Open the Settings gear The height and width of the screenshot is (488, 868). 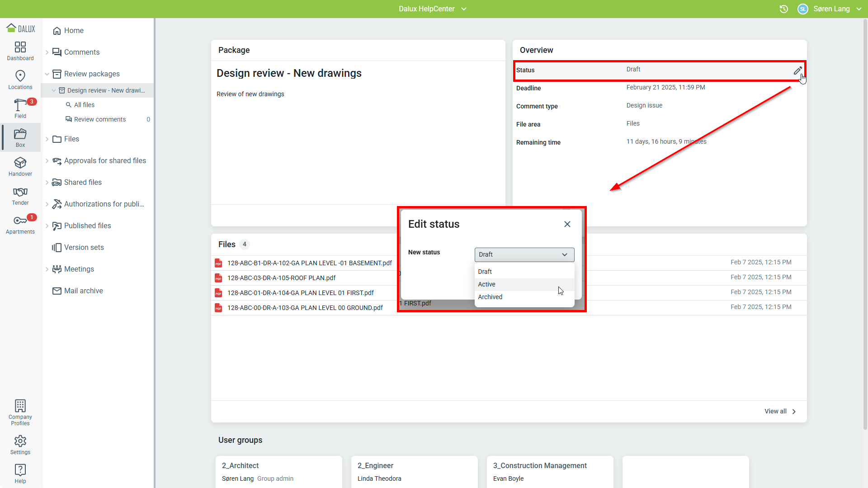(20, 445)
